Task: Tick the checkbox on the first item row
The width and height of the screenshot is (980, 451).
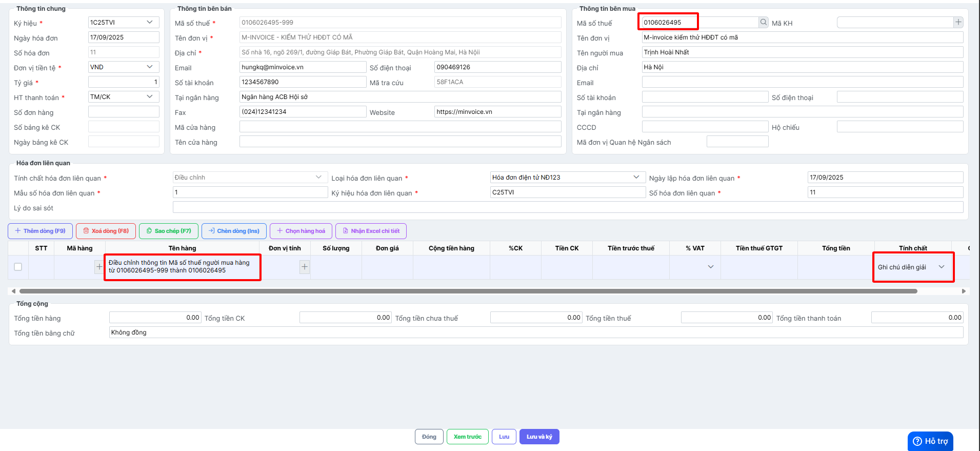Action: coord(18,267)
